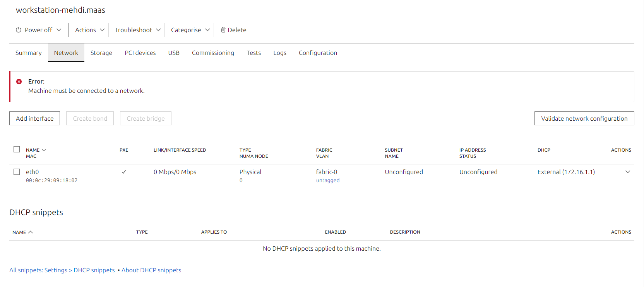Viewport: 644px width, 287px height.
Task: Click the MAC column sort label
Action: pyautogui.click(x=31, y=156)
